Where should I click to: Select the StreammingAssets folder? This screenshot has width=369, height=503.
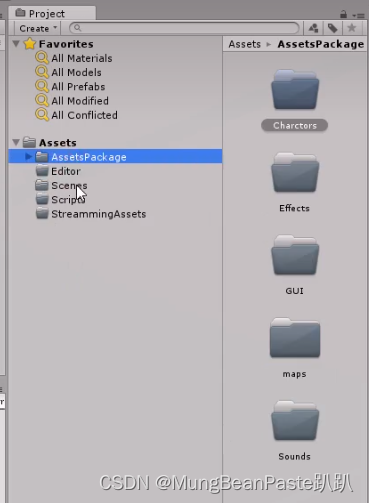[x=98, y=214]
